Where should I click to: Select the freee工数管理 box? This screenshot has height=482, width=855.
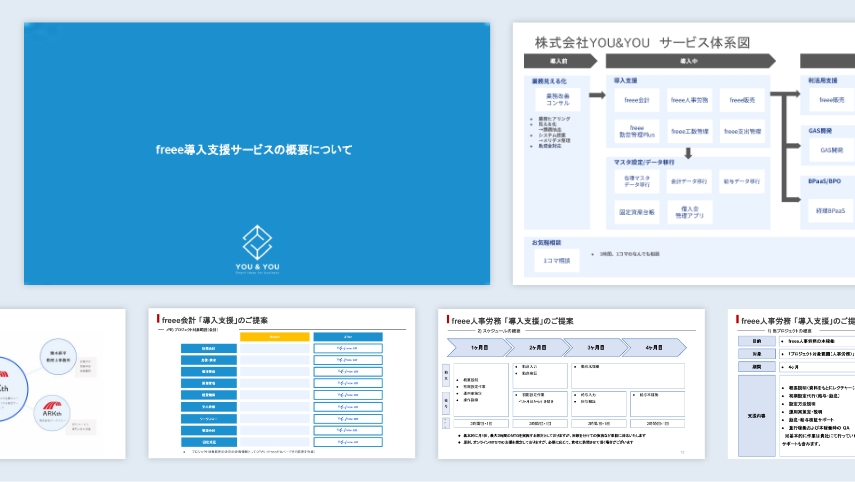coord(689,131)
